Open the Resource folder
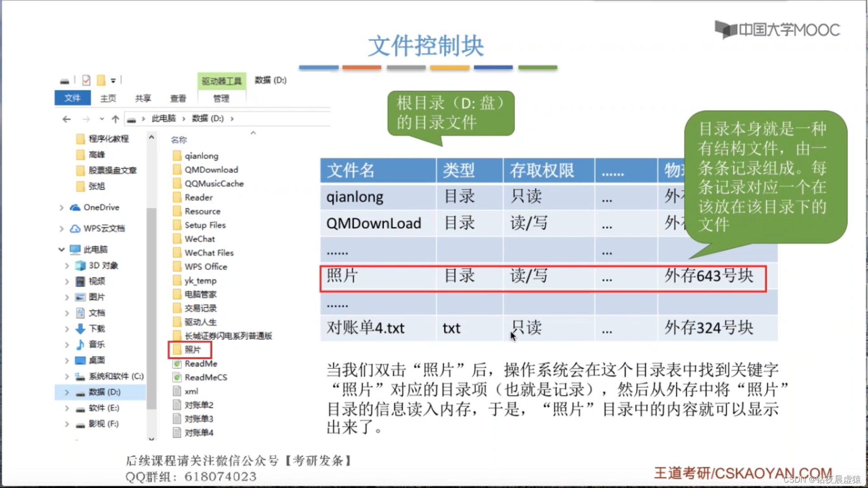Image resolution: width=868 pixels, height=488 pixels. pyautogui.click(x=197, y=211)
